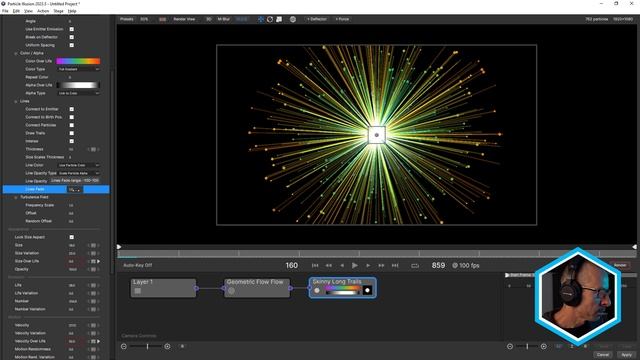Zoom out graph panel with minus icon
640x360 pixels.
(510, 346)
